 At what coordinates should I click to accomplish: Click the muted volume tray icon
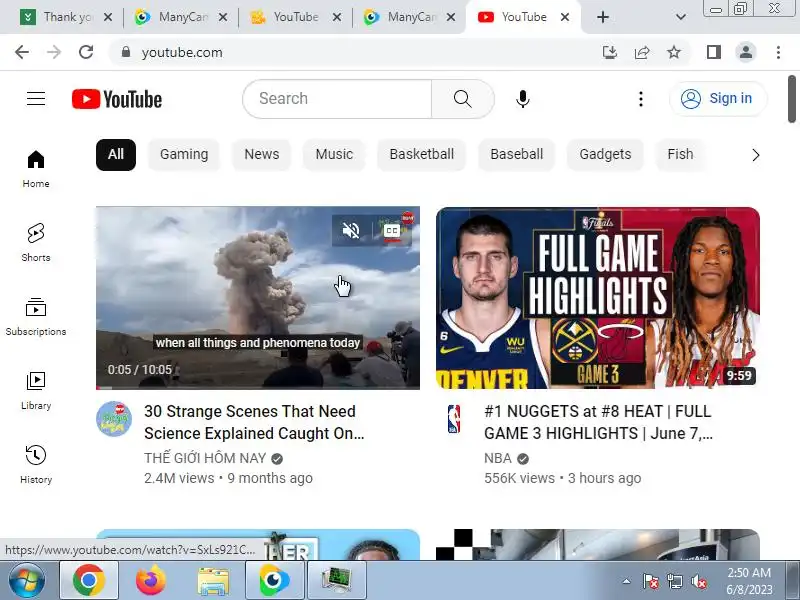point(698,581)
